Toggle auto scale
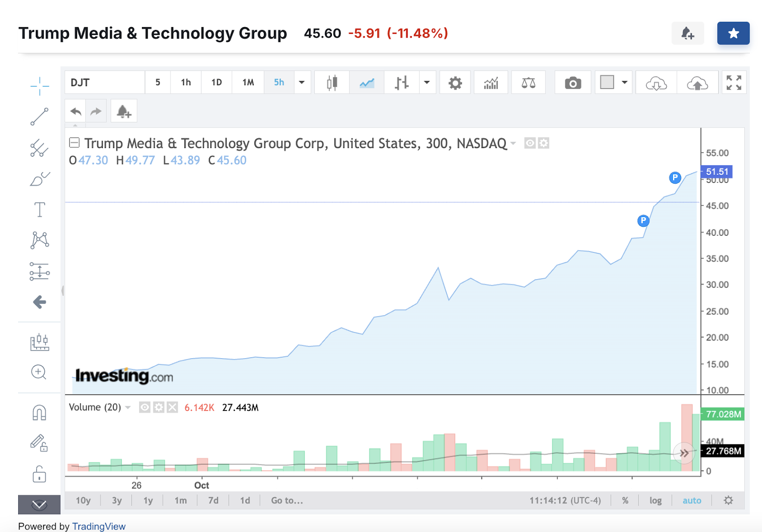 pos(692,501)
